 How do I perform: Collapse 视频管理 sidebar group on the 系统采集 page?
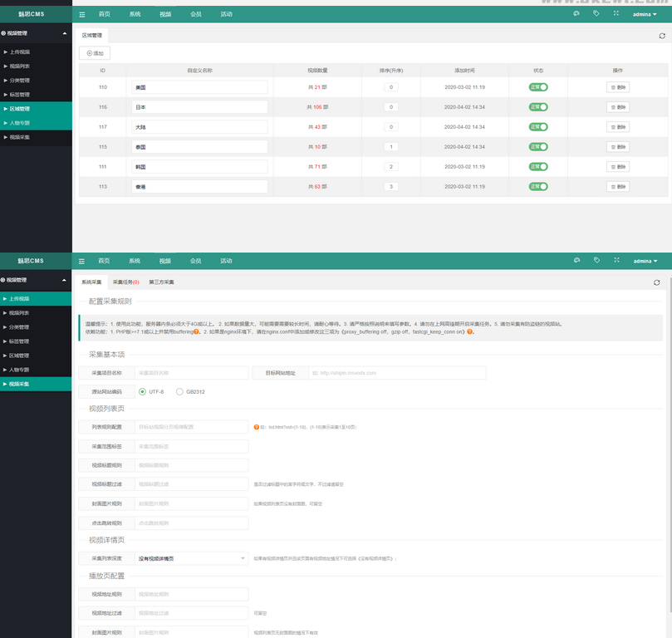pyautogui.click(x=36, y=280)
